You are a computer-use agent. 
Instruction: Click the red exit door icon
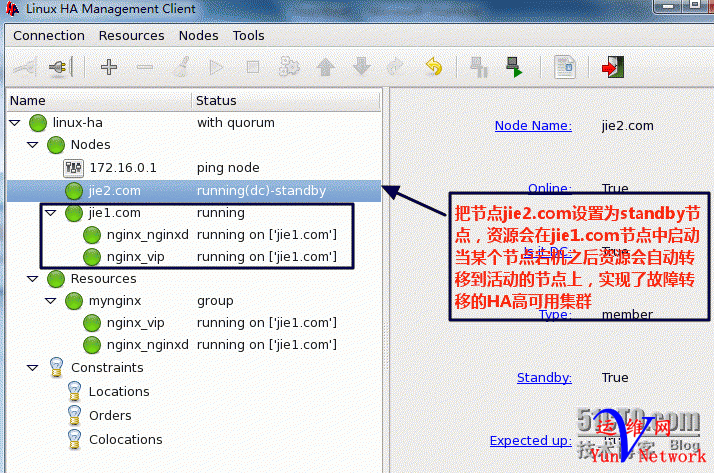612,67
